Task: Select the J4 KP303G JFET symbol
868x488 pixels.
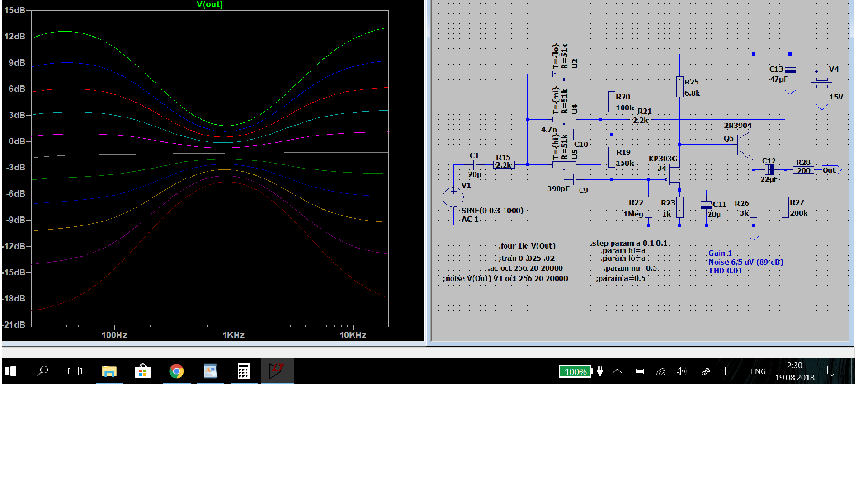Action: pos(673,176)
